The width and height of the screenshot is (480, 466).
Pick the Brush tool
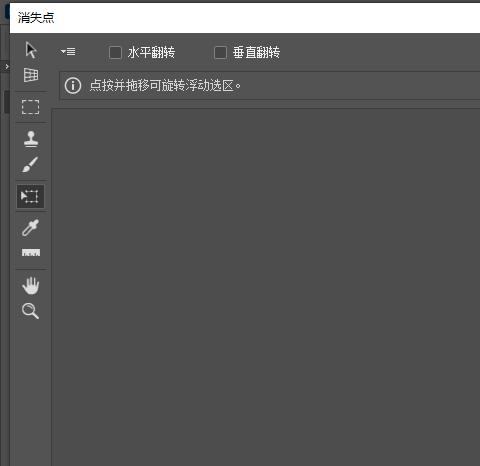[30, 165]
